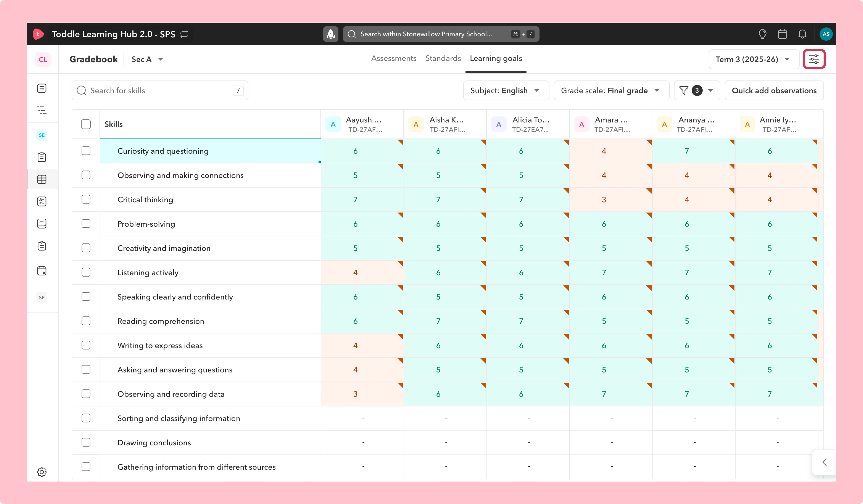Open the clipboard sidebar icon below teal SE
Viewport: 863px width, 504px height.
(42, 157)
